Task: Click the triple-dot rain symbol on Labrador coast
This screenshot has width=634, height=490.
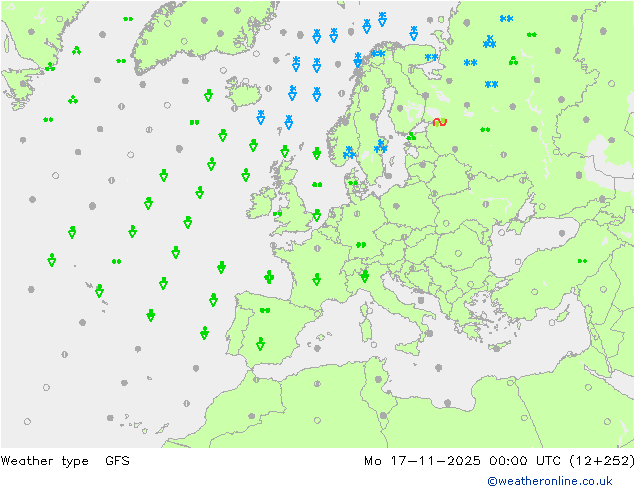Action: [50, 67]
